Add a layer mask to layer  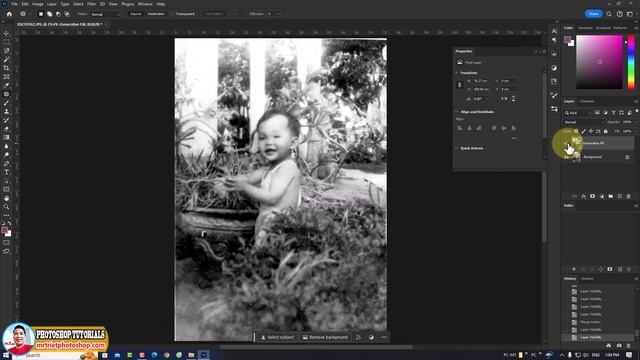593,196
